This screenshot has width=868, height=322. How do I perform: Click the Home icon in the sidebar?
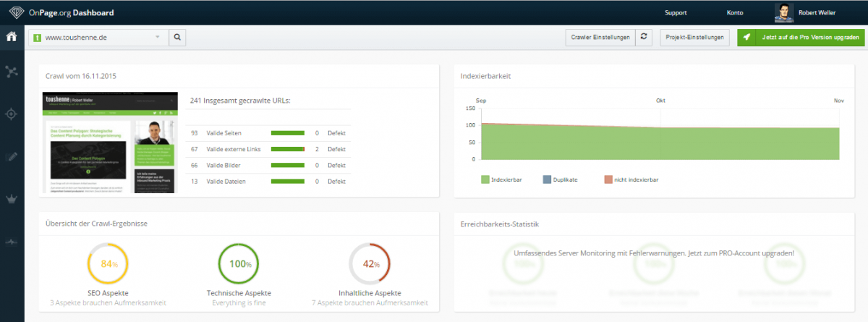click(12, 38)
